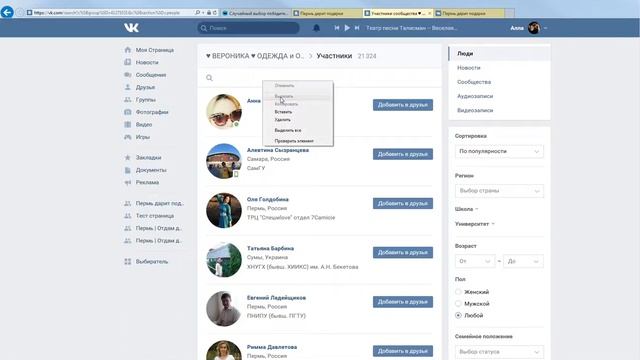
Task: Select Женский gender radio button
Action: (x=458, y=292)
